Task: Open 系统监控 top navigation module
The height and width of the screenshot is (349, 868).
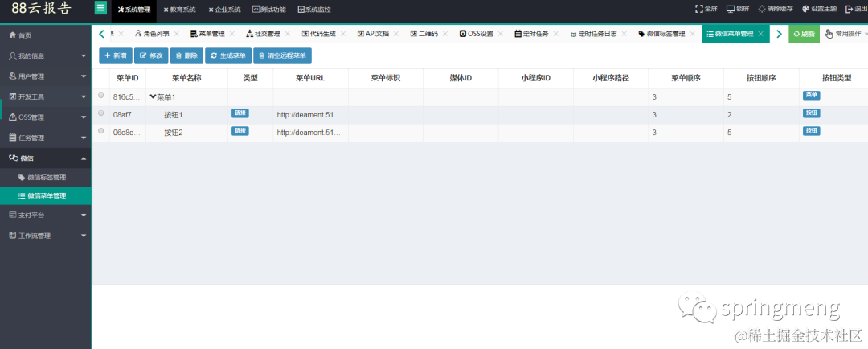Action: (x=314, y=10)
